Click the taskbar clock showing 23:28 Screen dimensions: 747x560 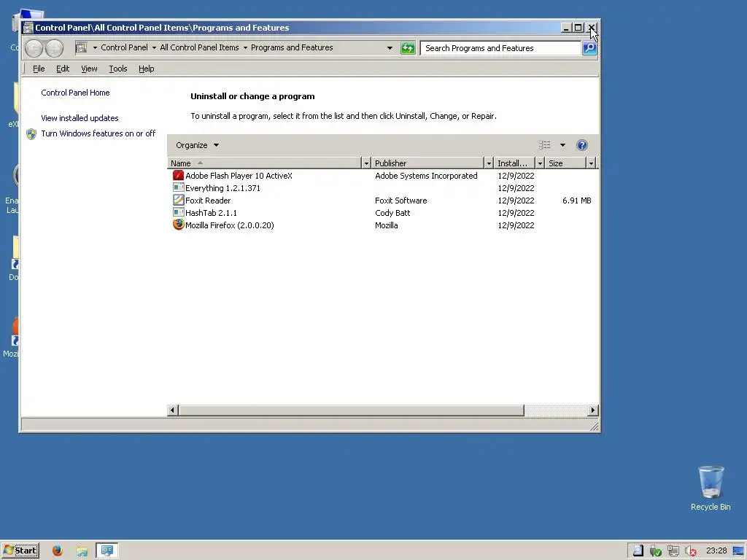tap(716, 551)
